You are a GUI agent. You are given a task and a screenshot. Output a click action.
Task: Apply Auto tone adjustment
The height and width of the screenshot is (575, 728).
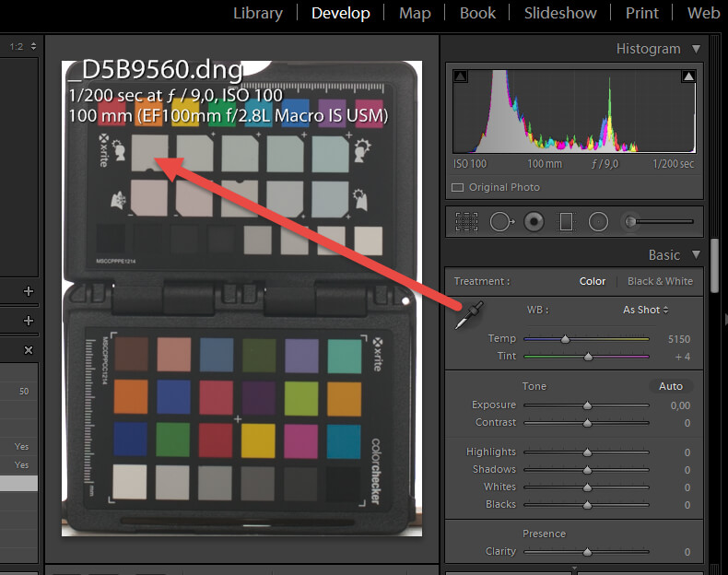click(671, 386)
